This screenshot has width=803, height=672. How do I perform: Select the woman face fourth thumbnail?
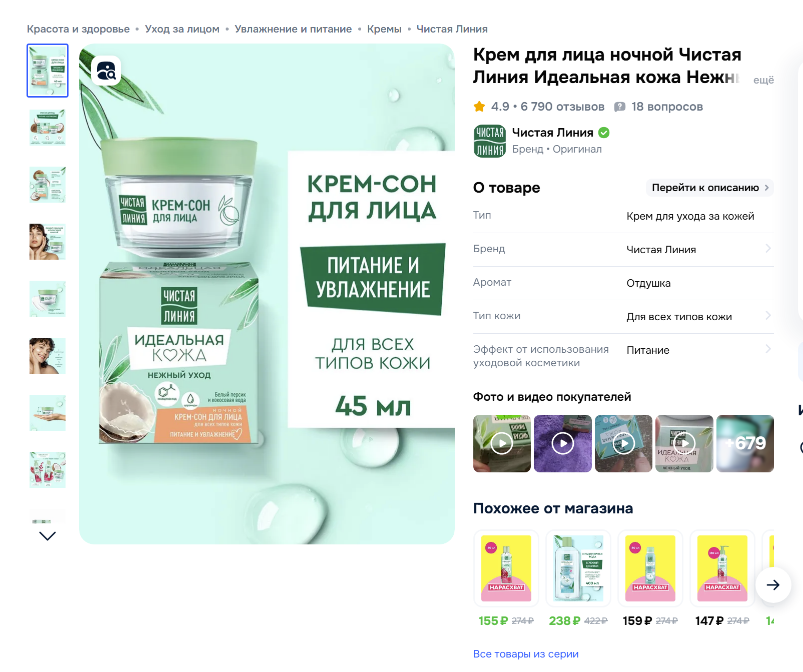coord(48,242)
